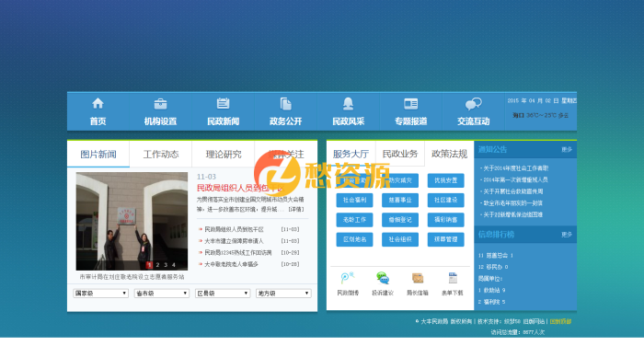Screen dimensions: 644x346
Task: Open the news item 大丰市建立保障房申请人
Action: click(x=234, y=241)
